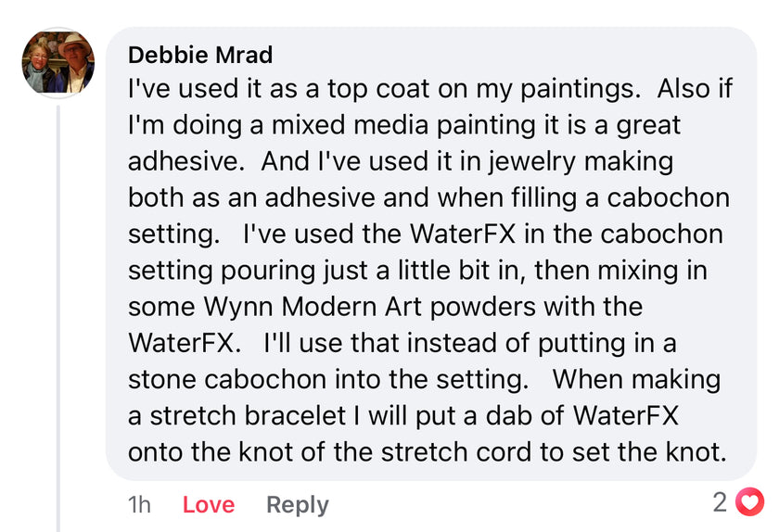779x532 pixels.
Task: Open the 1h comment timestamp
Action: click(x=139, y=504)
